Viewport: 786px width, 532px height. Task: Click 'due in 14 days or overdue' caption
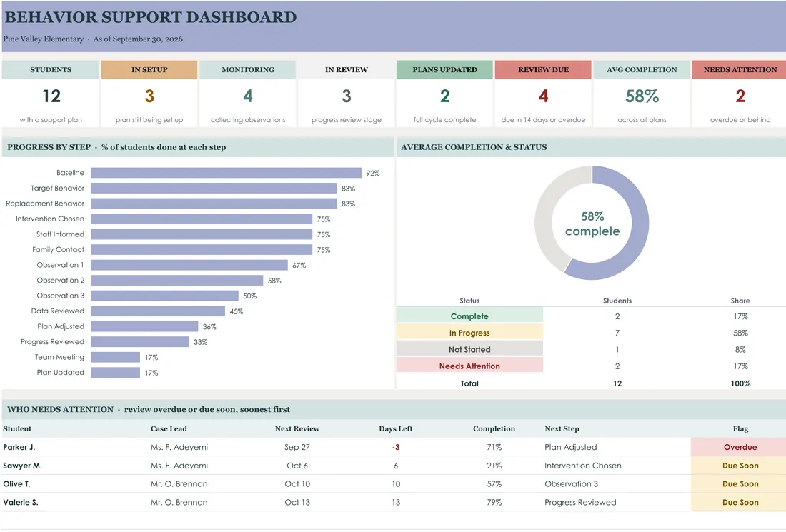click(543, 120)
